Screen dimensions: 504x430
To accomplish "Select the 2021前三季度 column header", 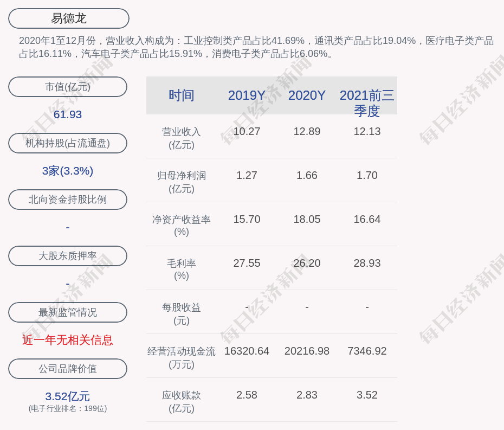I will tap(367, 102).
